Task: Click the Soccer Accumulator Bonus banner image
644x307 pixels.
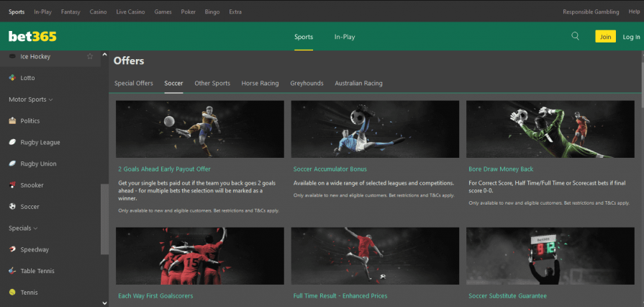Action: 375,129
